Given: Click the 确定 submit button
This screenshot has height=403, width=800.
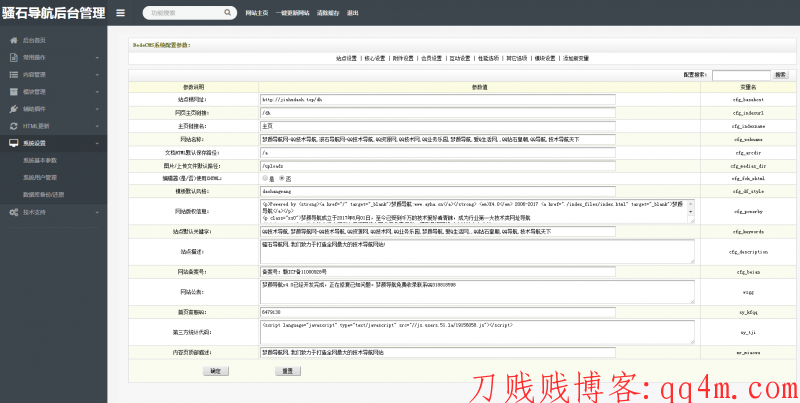Looking at the screenshot, I should pos(216,371).
